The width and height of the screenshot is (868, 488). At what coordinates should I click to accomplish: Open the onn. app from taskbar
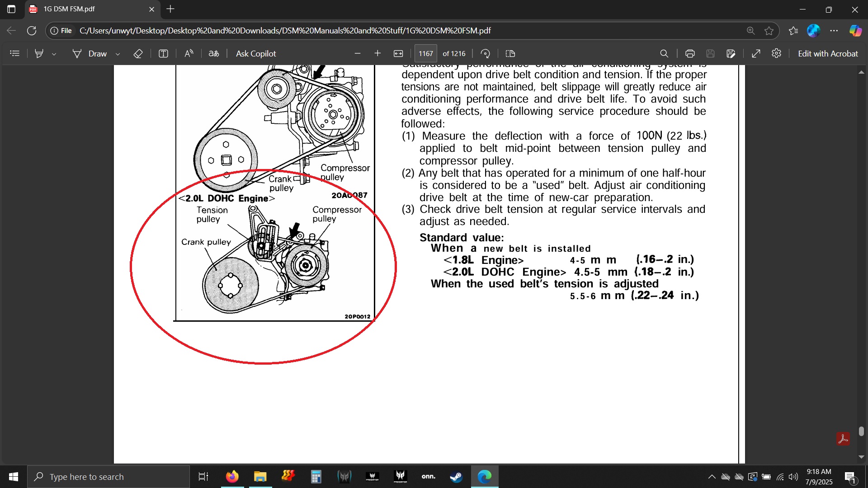[x=428, y=477]
